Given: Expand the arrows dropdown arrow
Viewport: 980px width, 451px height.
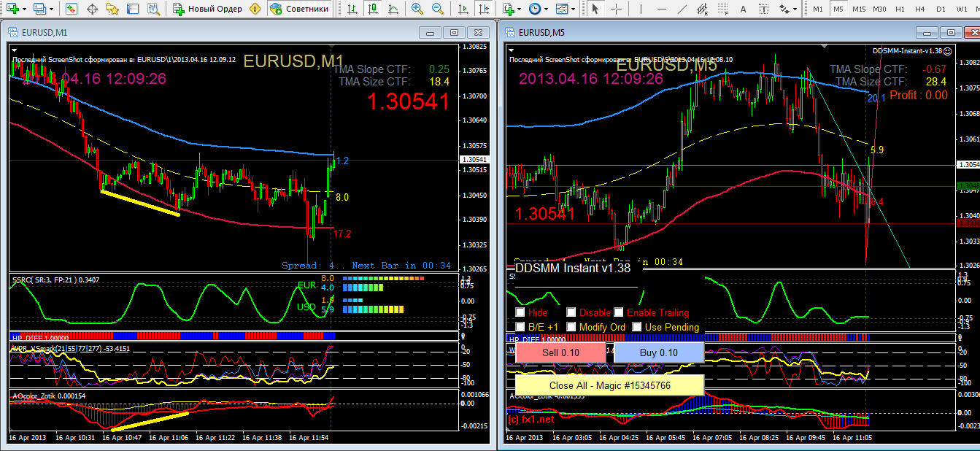Looking at the screenshot, I should coord(795,9).
